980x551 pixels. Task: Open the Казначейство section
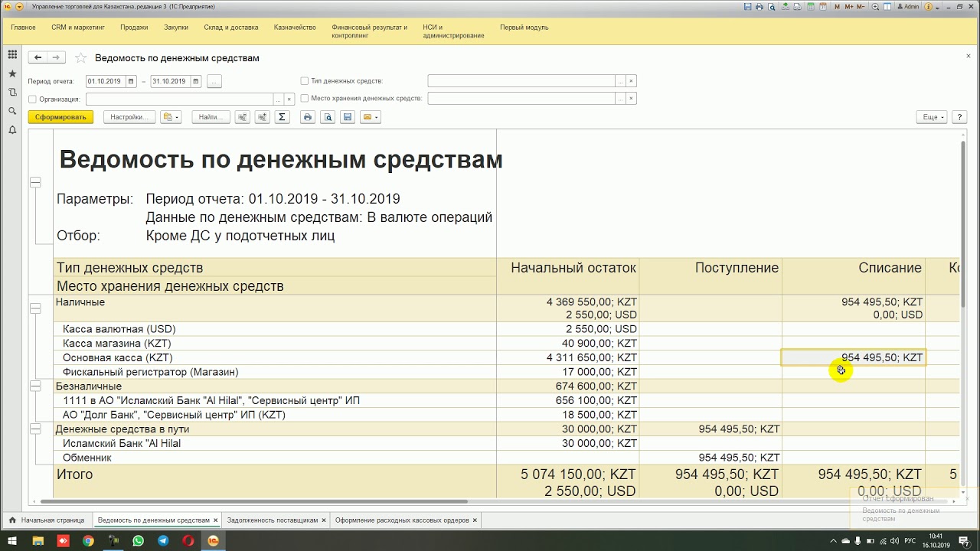pyautogui.click(x=295, y=28)
